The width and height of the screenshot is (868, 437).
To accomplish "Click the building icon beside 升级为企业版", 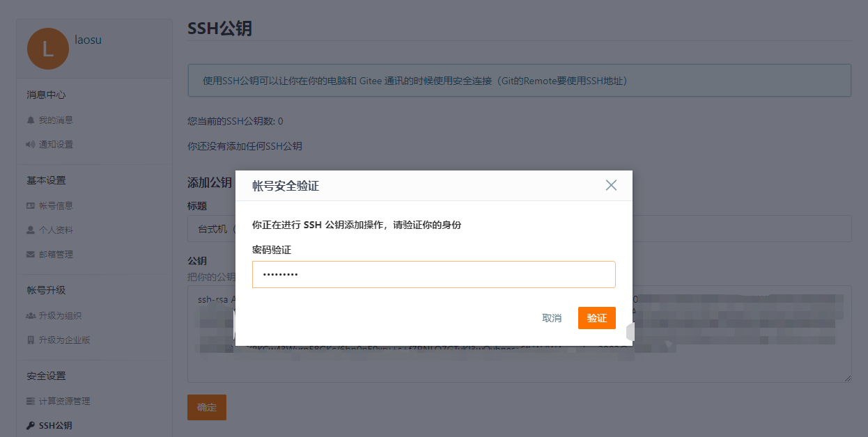I will 31,340.
